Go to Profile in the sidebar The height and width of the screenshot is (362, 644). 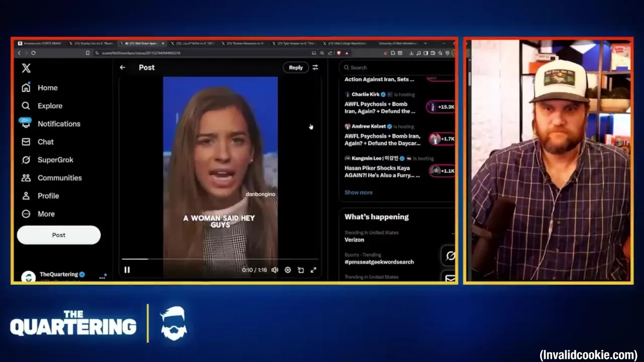click(40, 196)
